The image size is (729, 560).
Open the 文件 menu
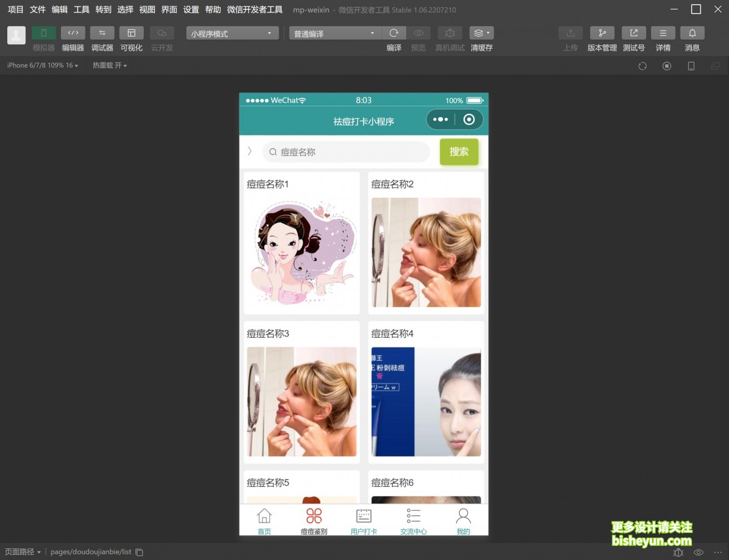click(37, 9)
